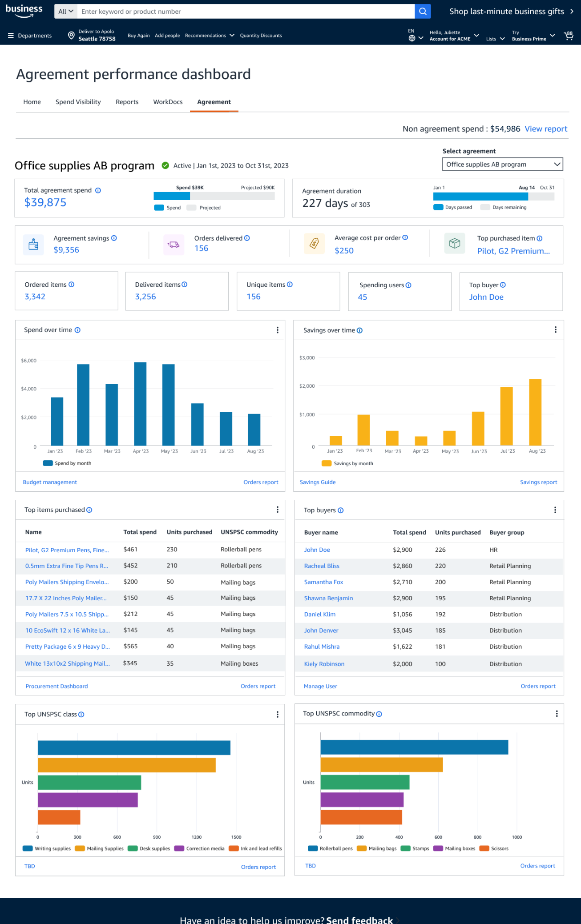Click the language globe icon

(412, 38)
